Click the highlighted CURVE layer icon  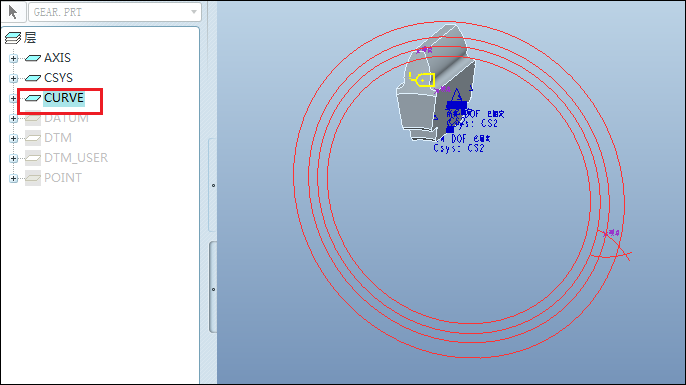tap(33, 98)
